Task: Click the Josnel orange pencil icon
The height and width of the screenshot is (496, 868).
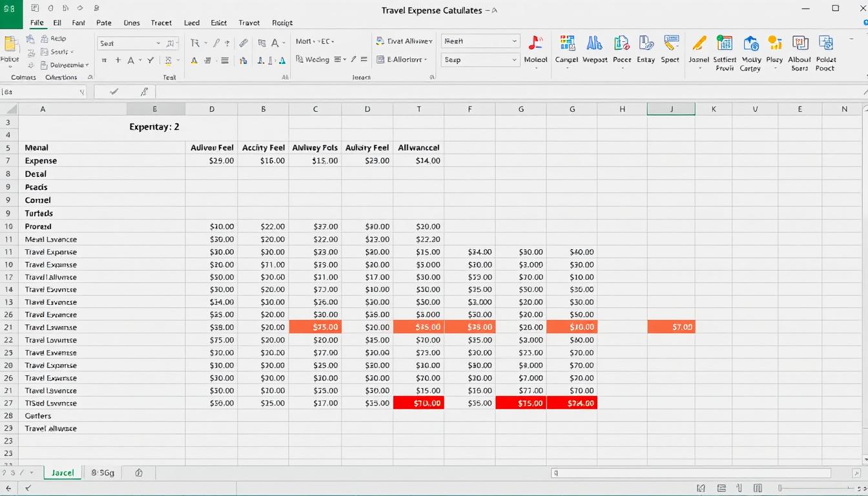Action: (699, 43)
